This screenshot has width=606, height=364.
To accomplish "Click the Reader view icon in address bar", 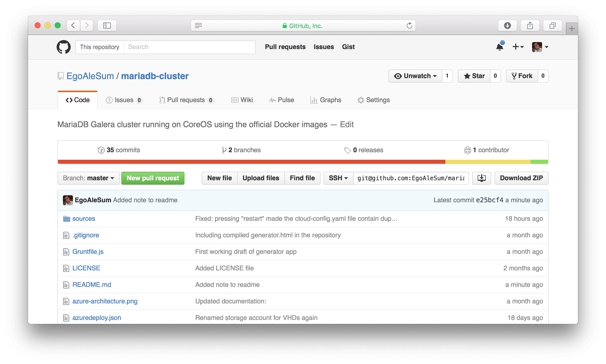I will [198, 26].
